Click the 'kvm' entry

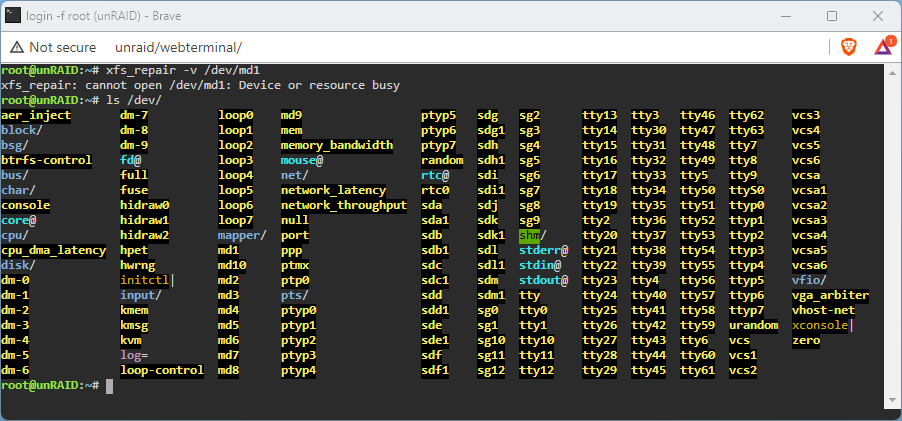131,340
